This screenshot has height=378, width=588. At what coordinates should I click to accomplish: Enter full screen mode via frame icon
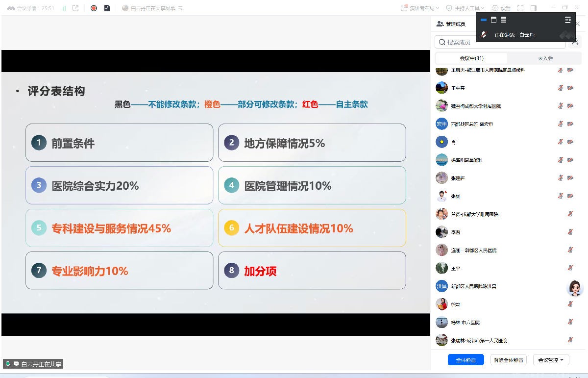click(520, 8)
